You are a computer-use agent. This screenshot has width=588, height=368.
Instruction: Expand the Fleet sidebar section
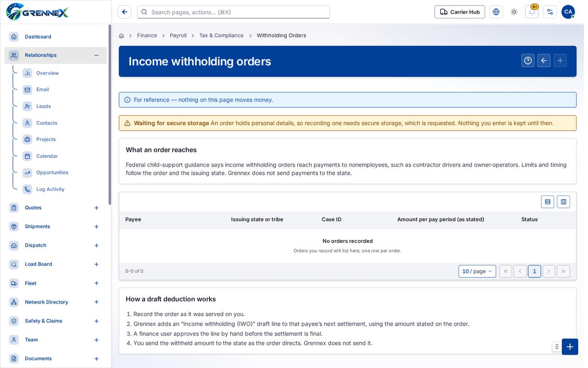[96, 283]
